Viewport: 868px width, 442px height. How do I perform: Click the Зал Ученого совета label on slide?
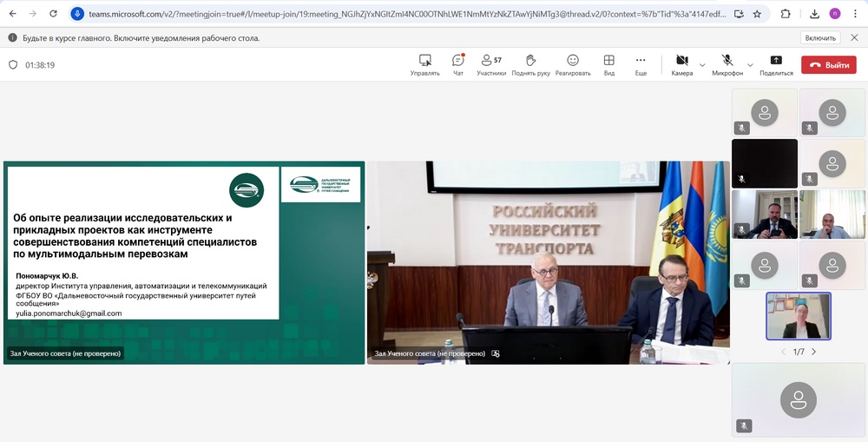pos(65,353)
